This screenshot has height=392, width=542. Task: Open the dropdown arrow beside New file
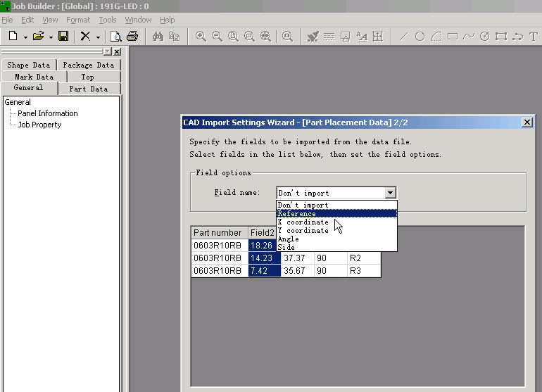(25, 37)
